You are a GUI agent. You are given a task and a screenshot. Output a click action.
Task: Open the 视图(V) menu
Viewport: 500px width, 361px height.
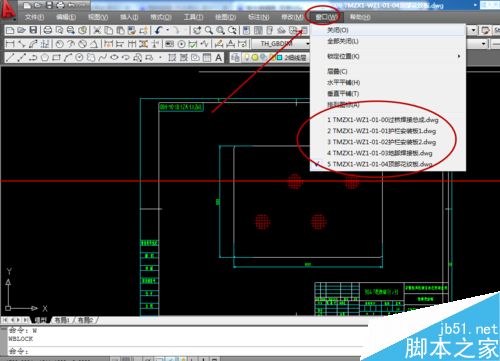point(98,17)
